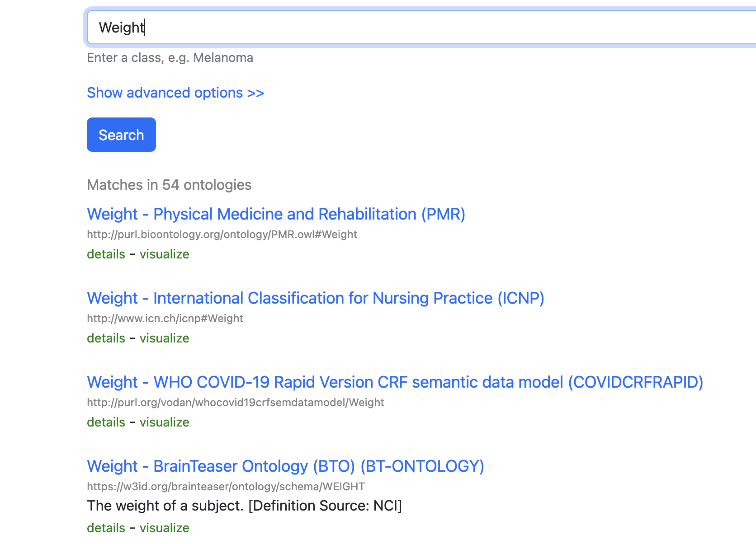
Task: View details of PMR Weight result
Action: coord(105,254)
